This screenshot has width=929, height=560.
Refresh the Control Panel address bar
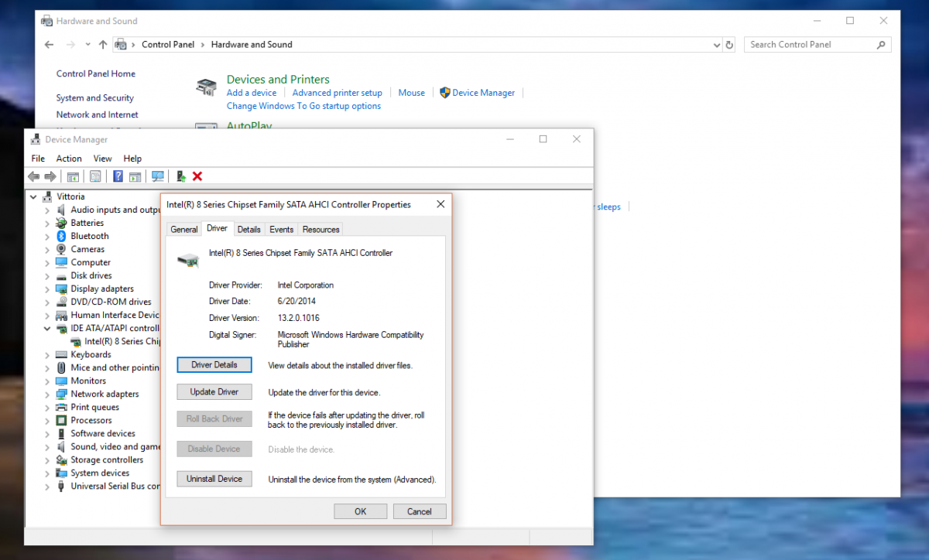729,45
